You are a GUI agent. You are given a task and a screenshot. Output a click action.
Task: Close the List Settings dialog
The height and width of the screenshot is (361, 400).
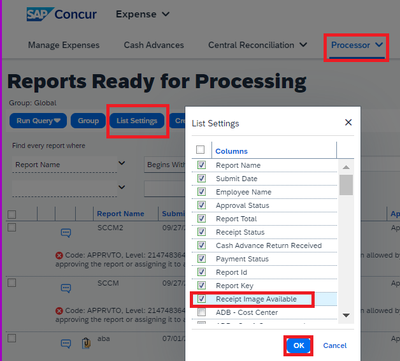tap(348, 122)
